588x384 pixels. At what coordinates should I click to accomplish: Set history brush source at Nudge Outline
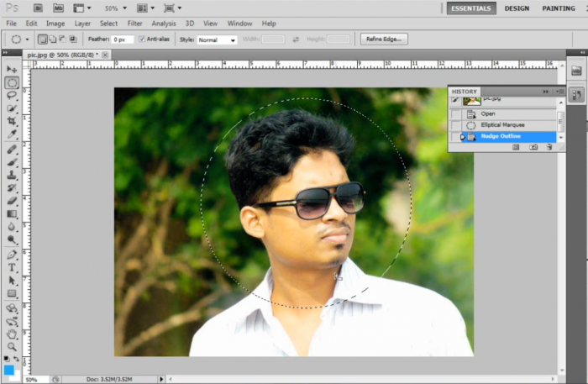coord(455,136)
